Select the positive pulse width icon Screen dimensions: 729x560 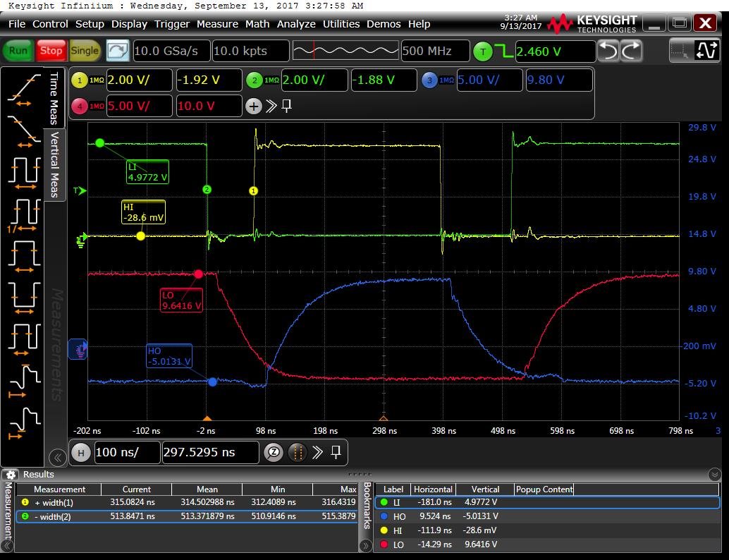pyautogui.click(x=24, y=256)
